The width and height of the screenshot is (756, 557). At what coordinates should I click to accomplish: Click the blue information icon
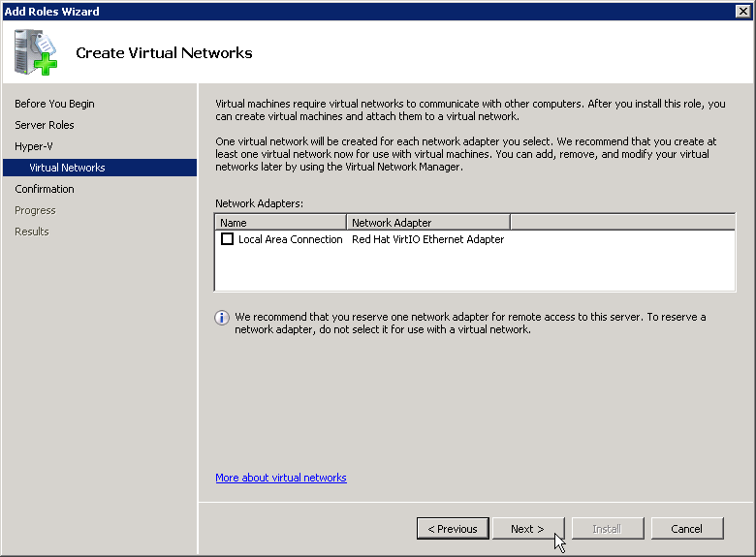pos(222,318)
